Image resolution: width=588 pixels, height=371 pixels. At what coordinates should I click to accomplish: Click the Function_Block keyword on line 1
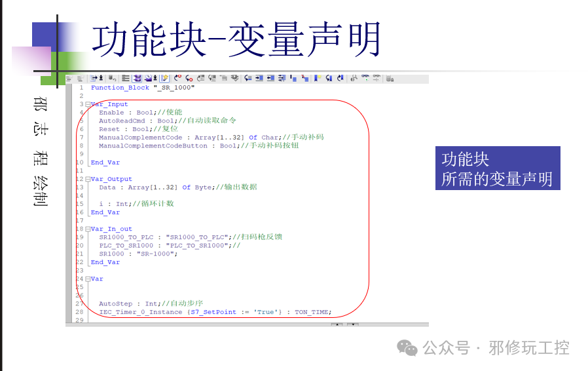[x=120, y=87]
